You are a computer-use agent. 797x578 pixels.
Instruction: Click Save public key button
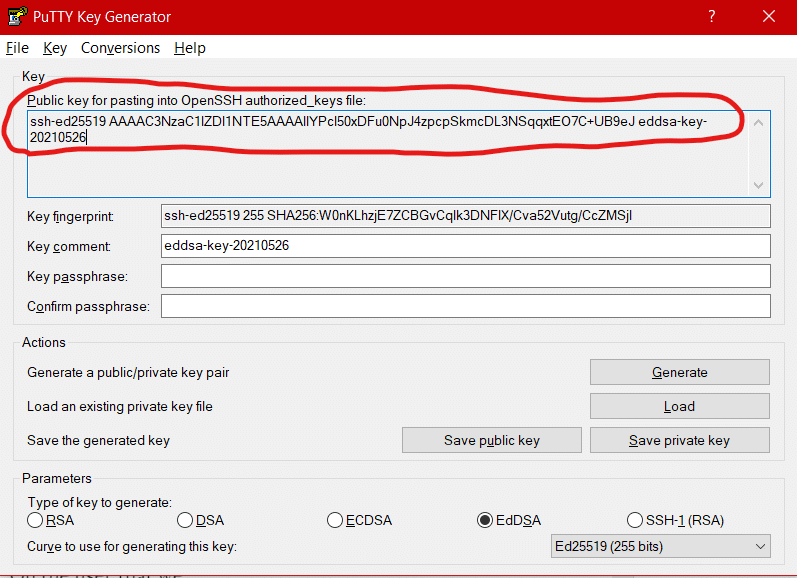(492, 440)
